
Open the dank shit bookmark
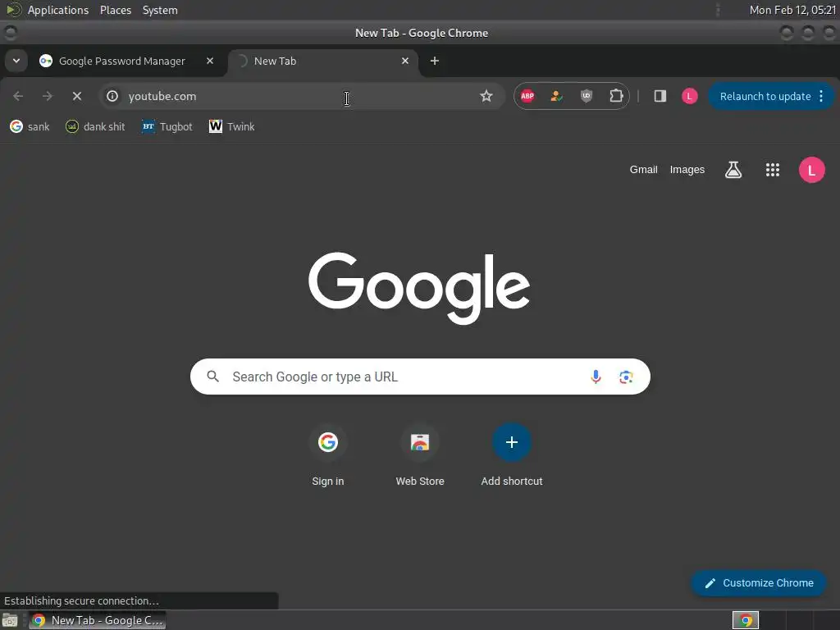pos(95,127)
